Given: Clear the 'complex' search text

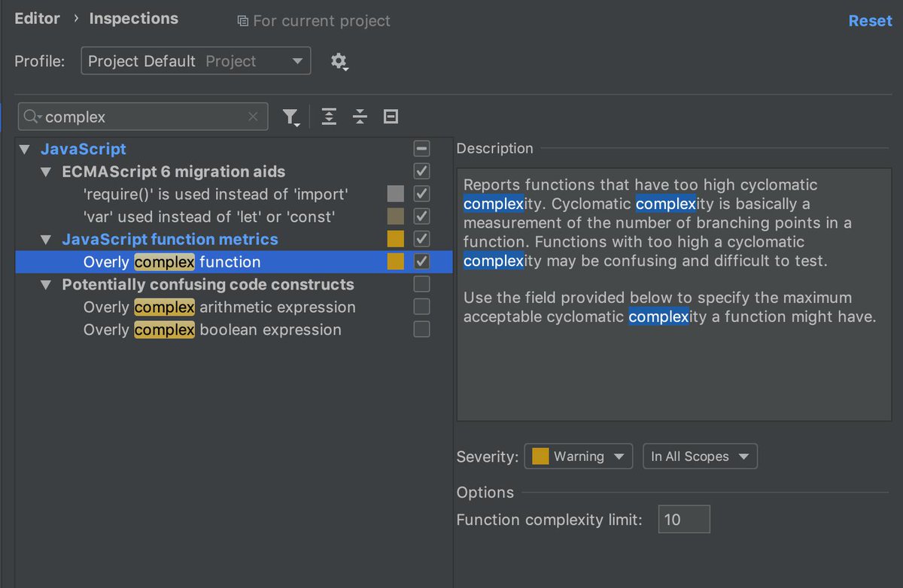Looking at the screenshot, I should click(253, 117).
